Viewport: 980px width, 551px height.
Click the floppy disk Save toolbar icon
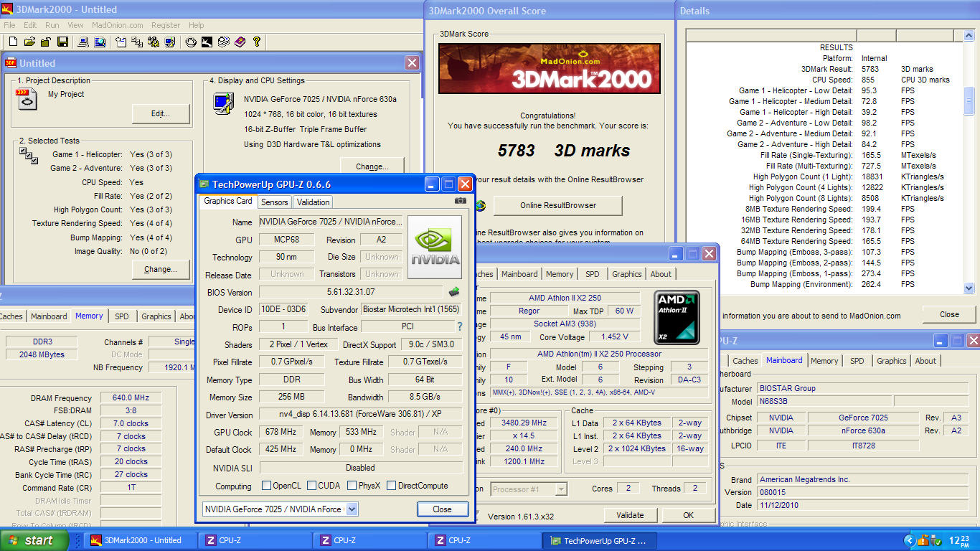[x=62, y=42]
